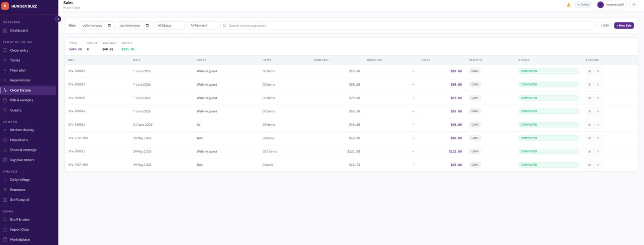Click the logout icon button
644x245 pixels.
[634, 5]
